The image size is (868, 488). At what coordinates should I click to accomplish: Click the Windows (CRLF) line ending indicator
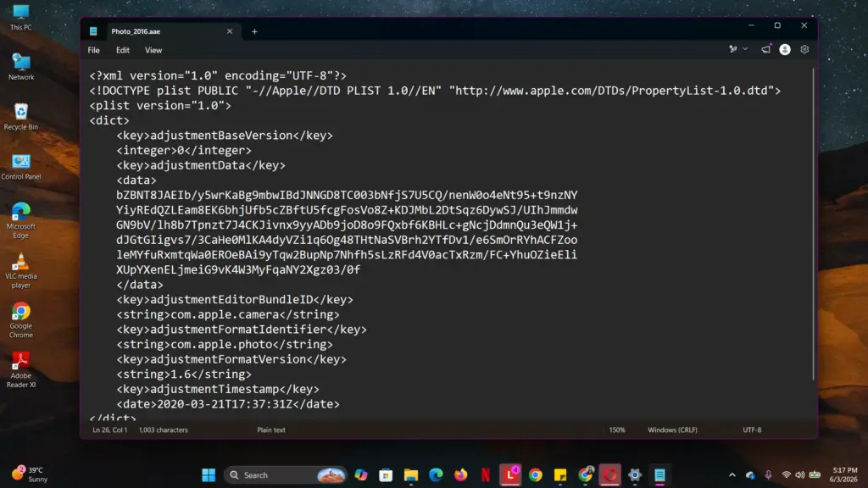[x=672, y=430]
